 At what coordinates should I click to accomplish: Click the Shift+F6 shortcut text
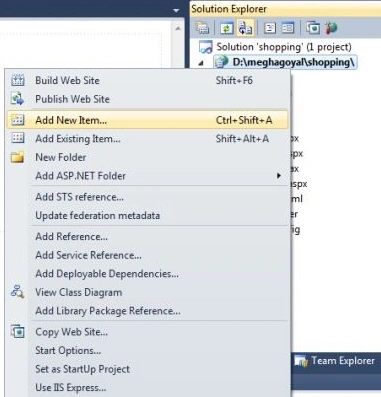pos(234,81)
